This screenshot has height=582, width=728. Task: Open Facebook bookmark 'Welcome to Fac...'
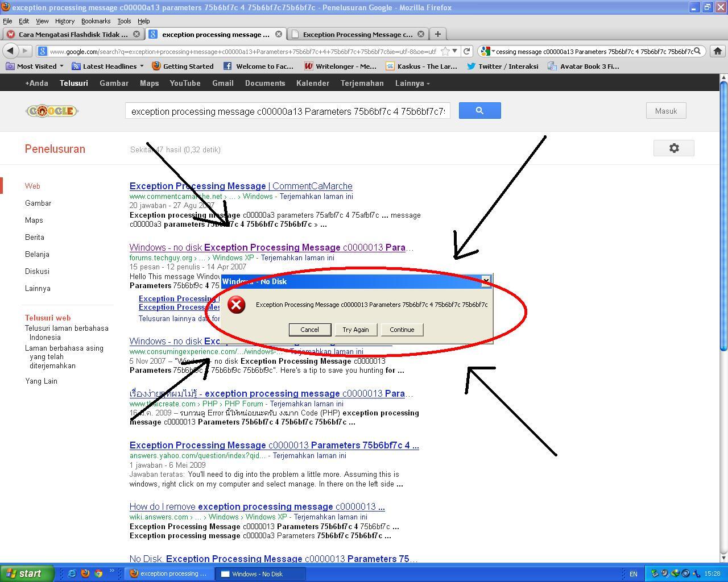pos(258,66)
